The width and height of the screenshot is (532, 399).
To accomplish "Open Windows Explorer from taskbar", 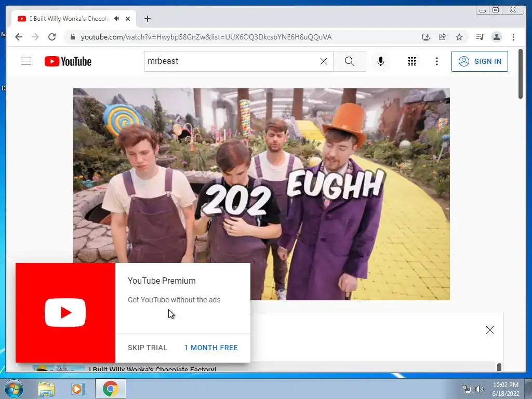I will click(46, 389).
